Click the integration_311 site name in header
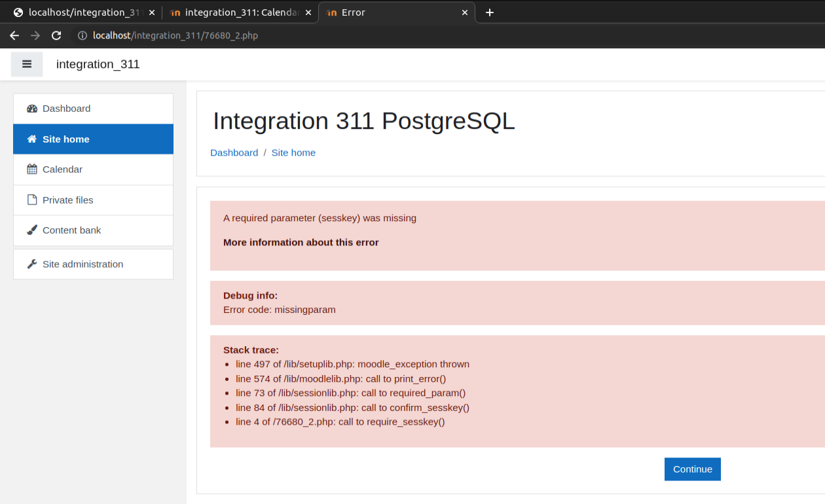The height and width of the screenshot is (504, 825). pos(98,64)
